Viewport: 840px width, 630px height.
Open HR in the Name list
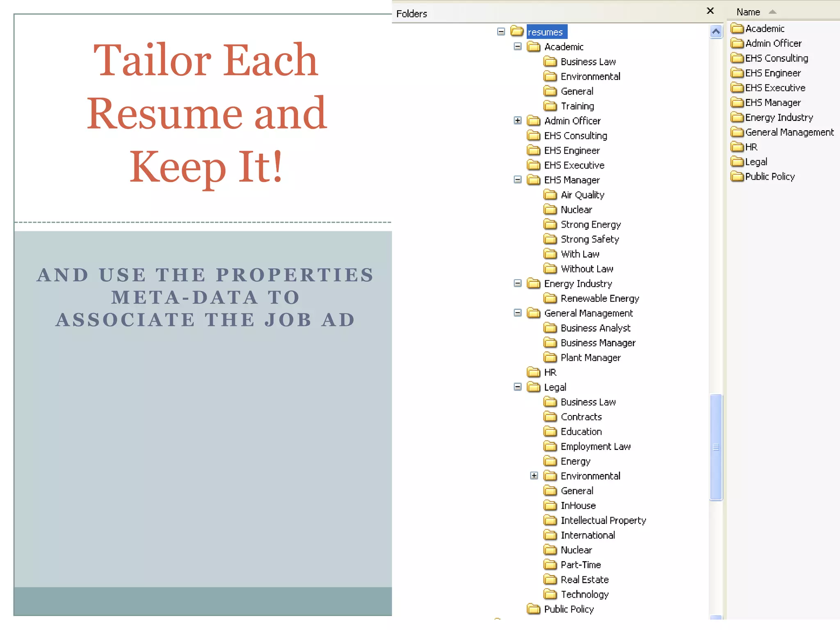[x=744, y=147]
